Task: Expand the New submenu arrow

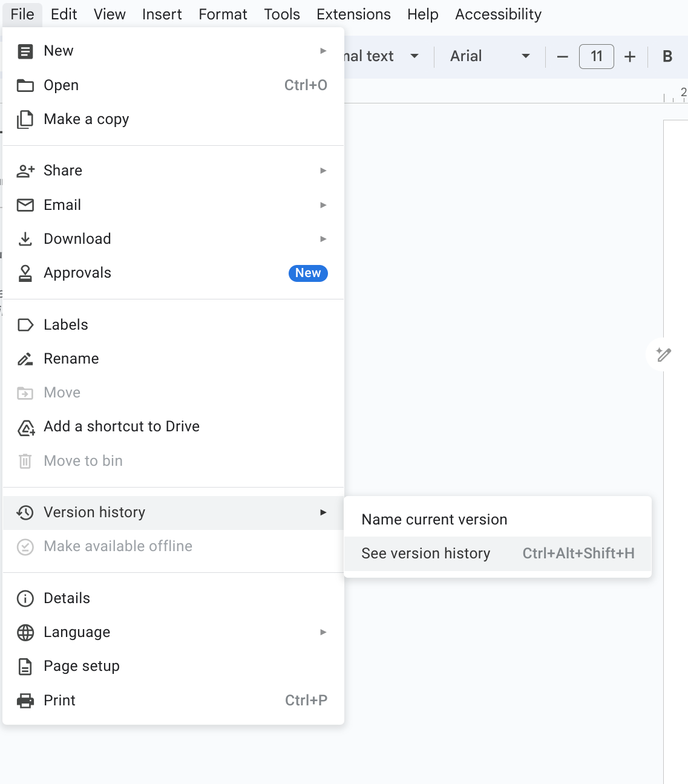Action: point(323,51)
